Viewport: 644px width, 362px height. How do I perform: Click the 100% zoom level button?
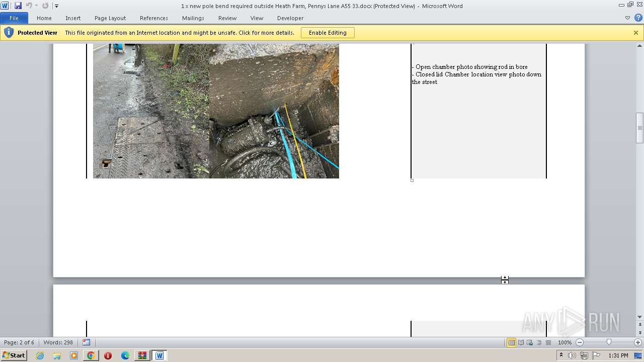tap(565, 342)
